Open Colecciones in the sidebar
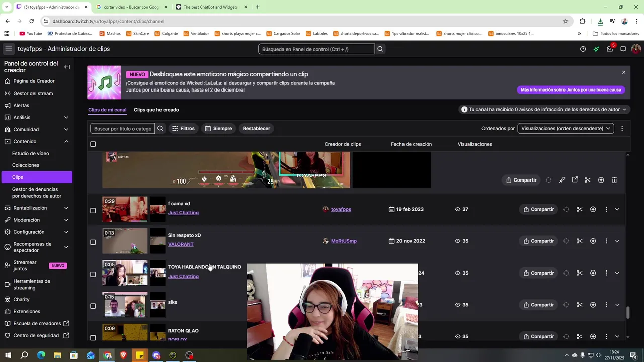The height and width of the screenshot is (362, 644). point(26,165)
